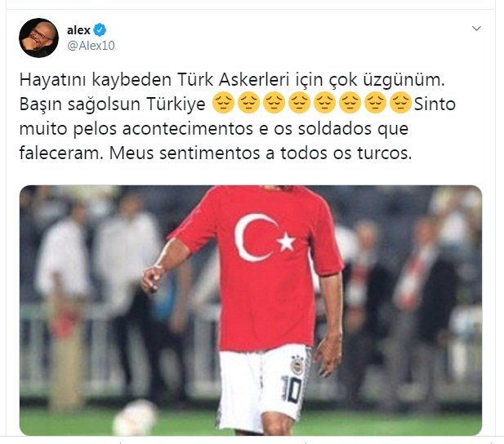Image resolution: width=504 pixels, height=444 pixels.
Task: Click the blurred football on the grass
Action: coord(136,417)
